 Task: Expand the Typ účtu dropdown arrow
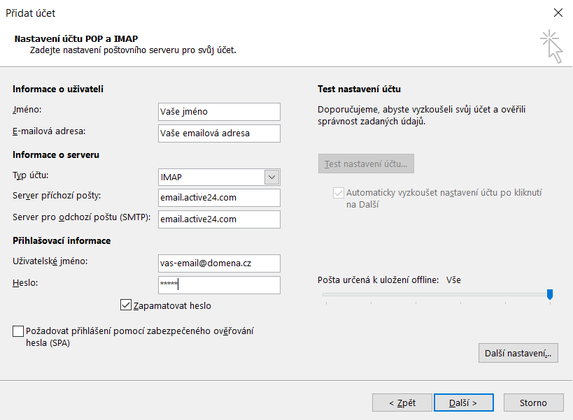(272, 177)
